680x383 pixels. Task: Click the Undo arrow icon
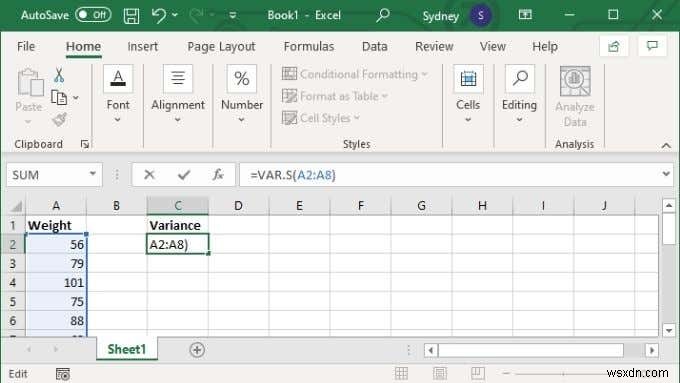tap(159, 16)
